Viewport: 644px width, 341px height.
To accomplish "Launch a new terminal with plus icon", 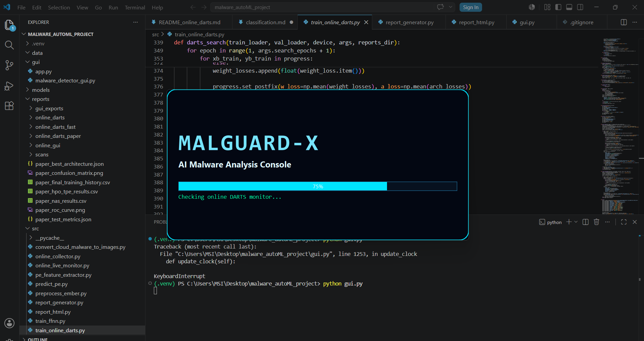I will [x=569, y=222].
